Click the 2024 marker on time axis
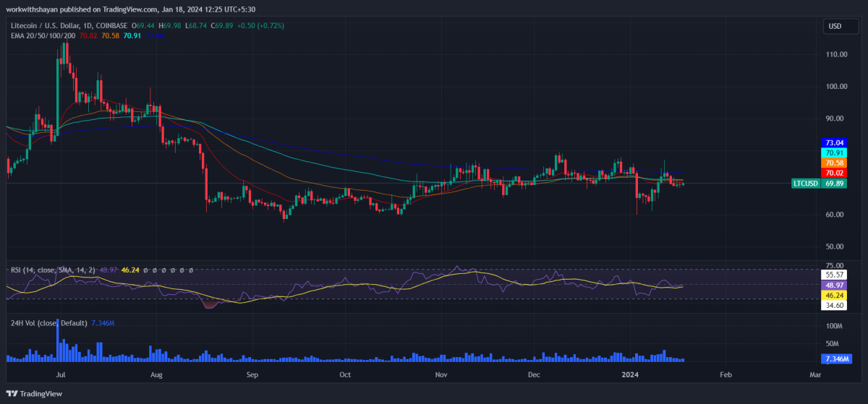The image size is (868, 404). (630, 375)
